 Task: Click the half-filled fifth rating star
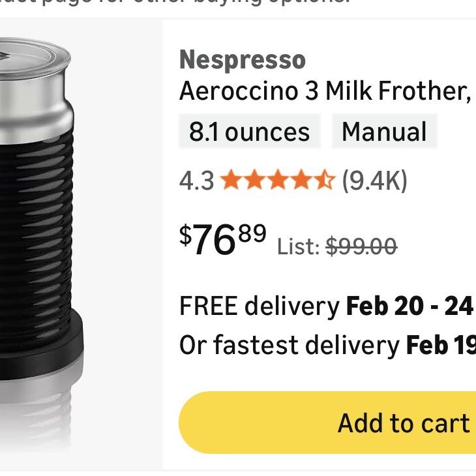tap(324, 179)
